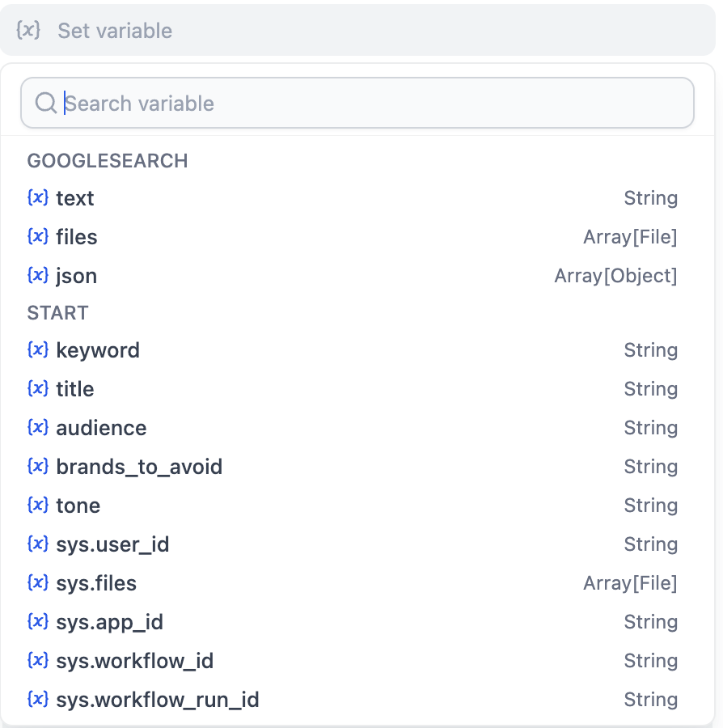Click the {x} icon next to json variable
Image resolution: width=723 pixels, height=728 pixels.
[x=38, y=275]
